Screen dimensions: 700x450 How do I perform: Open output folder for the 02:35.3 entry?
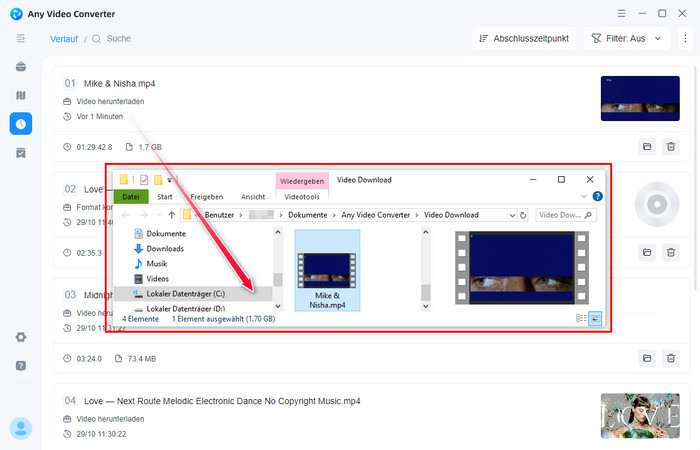coord(647,253)
